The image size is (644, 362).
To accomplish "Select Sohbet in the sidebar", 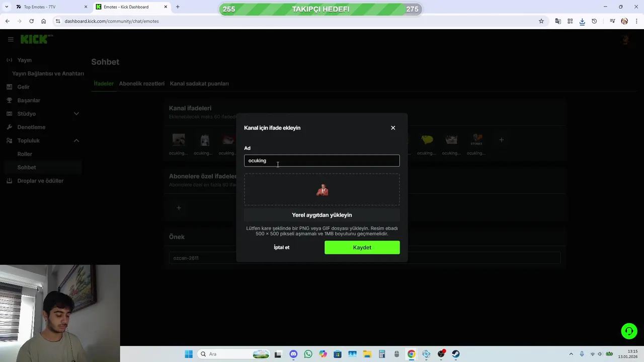I will [27, 167].
